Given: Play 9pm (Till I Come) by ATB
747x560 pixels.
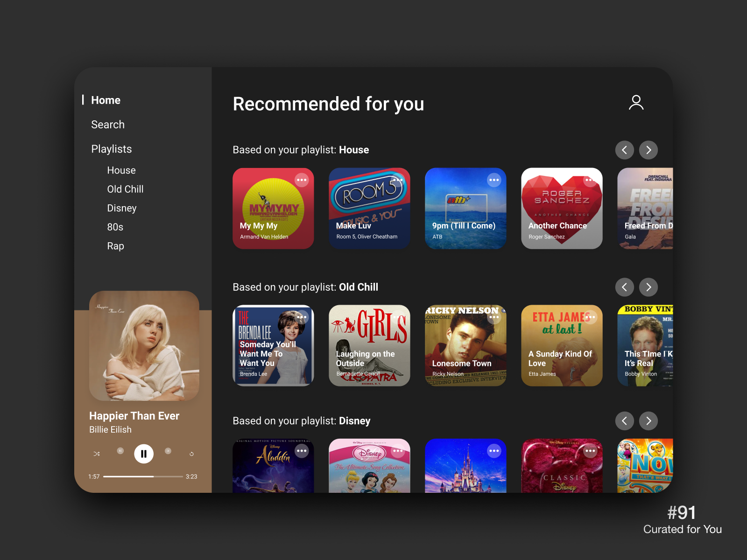Looking at the screenshot, I should tap(465, 209).
